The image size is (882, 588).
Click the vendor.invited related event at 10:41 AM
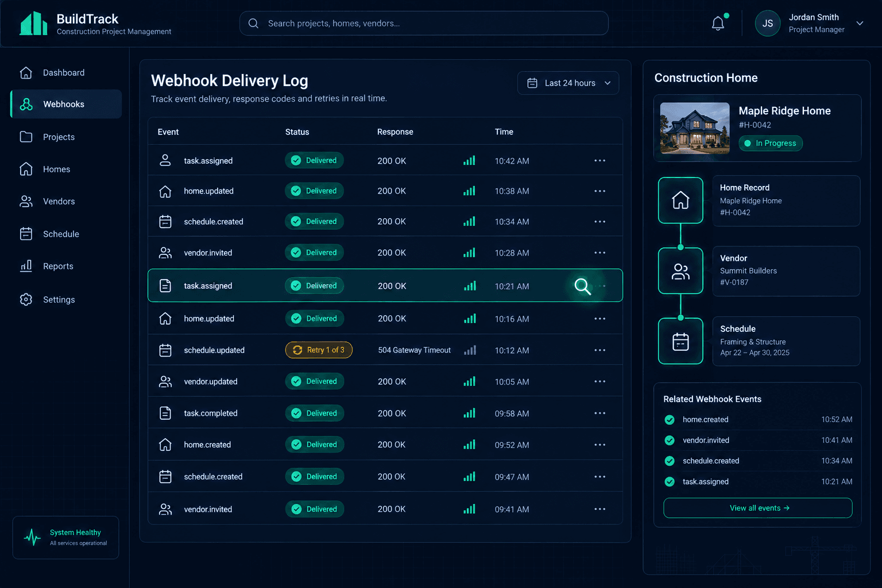(757, 440)
